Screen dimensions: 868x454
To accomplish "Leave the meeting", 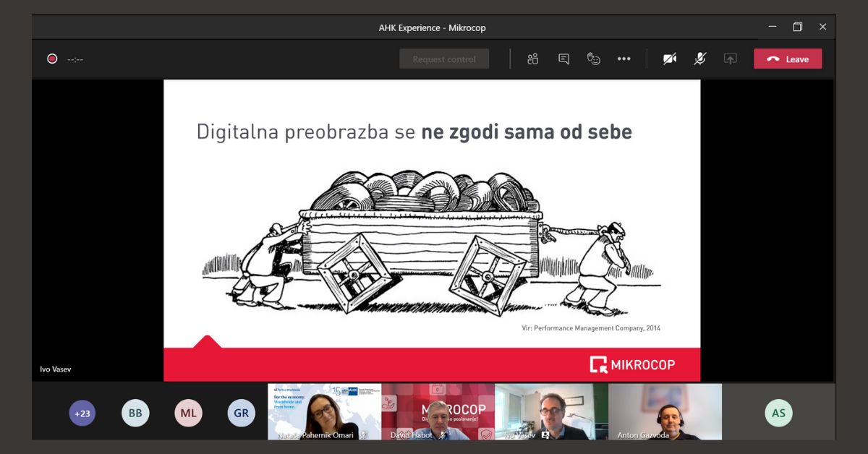I will [788, 59].
